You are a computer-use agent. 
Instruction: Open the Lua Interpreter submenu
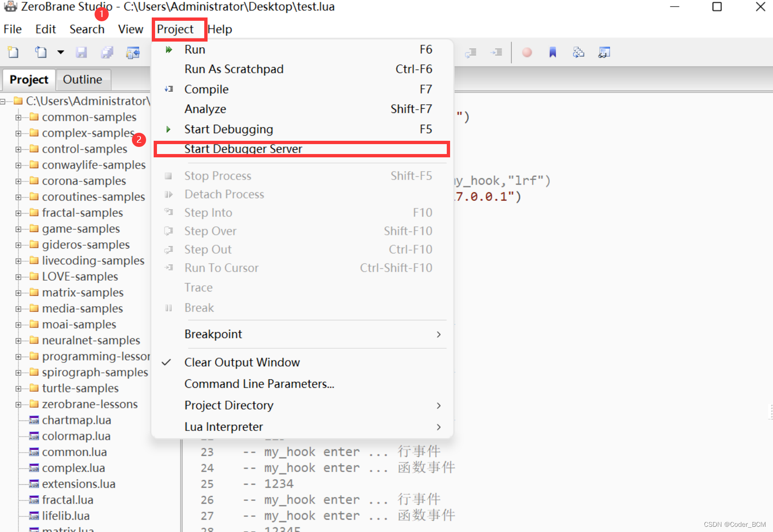(302, 427)
